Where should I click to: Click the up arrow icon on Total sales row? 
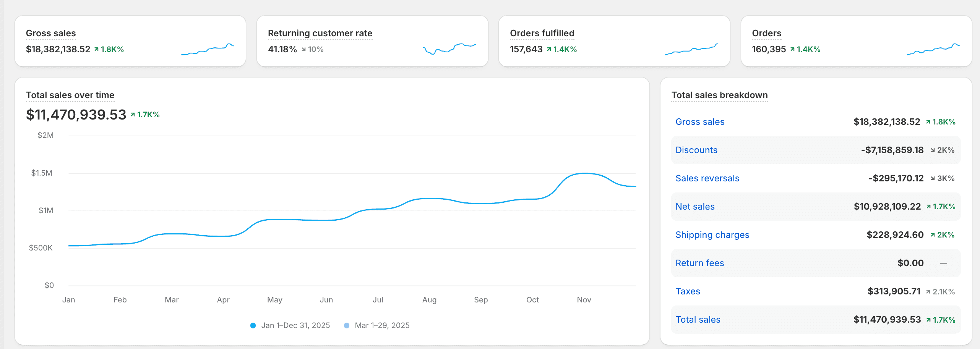pyautogui.click(x=928, y=320)
